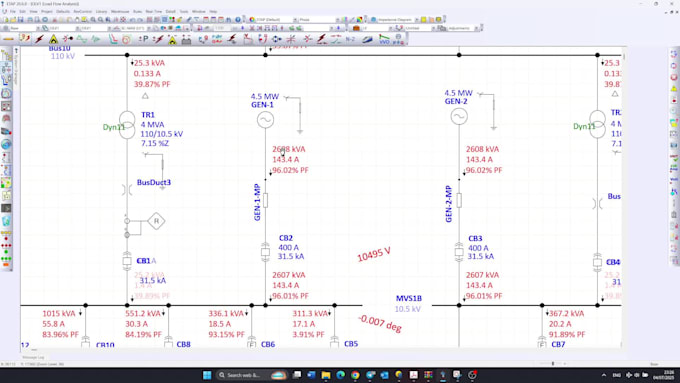The height and width of the screenshot is (383, 680).
Task: Switch to Harmonic Analysis mode (green sine wave)
Action: (x=82, y=39)
